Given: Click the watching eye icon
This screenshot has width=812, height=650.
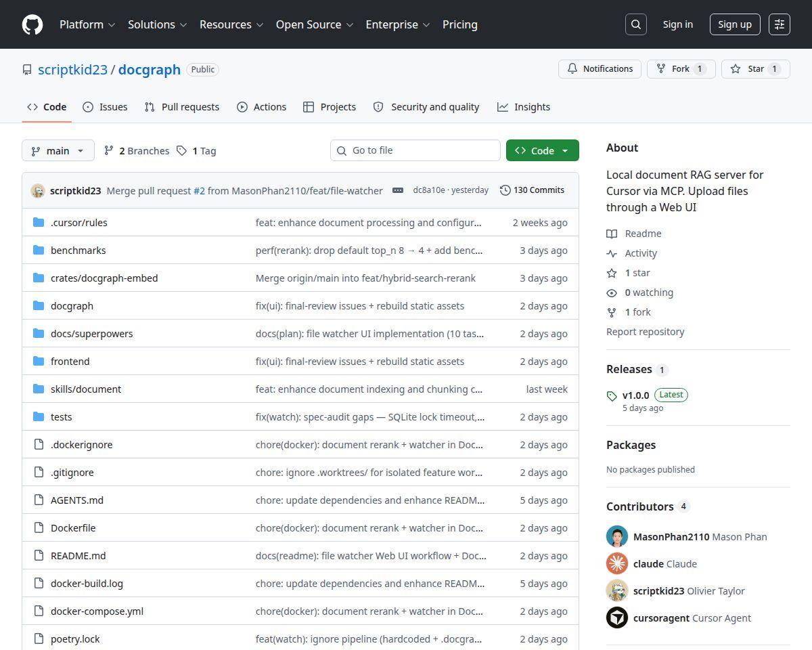Looking at the screenshot, I should click(x=612, y=292).
